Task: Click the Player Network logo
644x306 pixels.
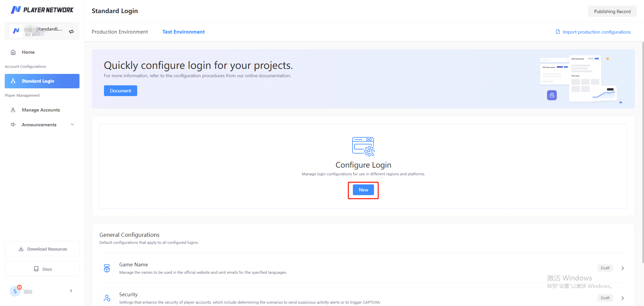Action: coord(42,10)
